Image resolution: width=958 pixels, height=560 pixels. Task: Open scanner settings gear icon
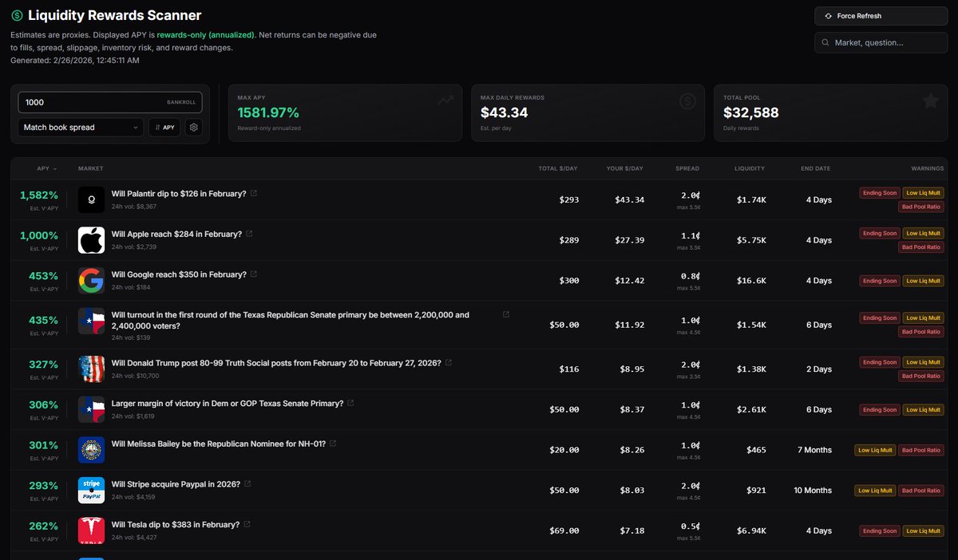(x=194, y=128)
